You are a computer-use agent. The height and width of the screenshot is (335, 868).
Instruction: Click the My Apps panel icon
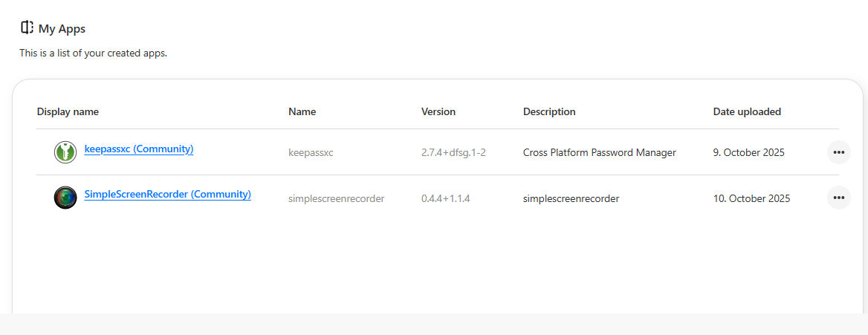tap(27, 28)
